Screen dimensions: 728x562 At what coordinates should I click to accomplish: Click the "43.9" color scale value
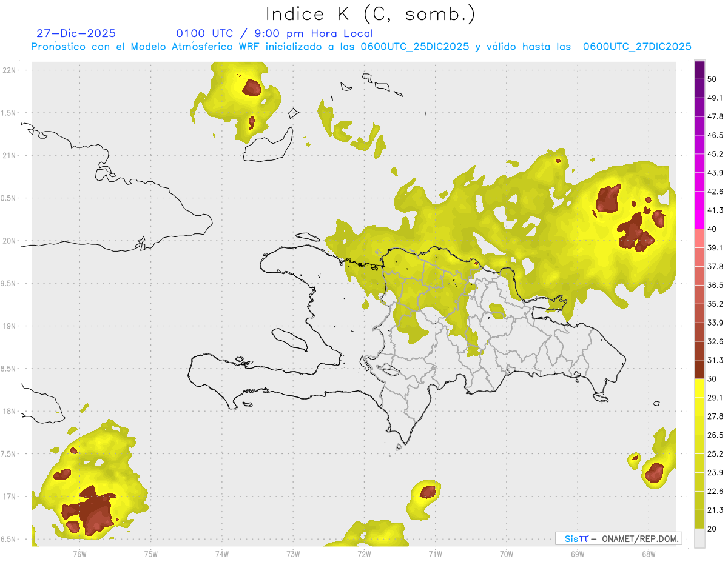[x=715, y=173]
